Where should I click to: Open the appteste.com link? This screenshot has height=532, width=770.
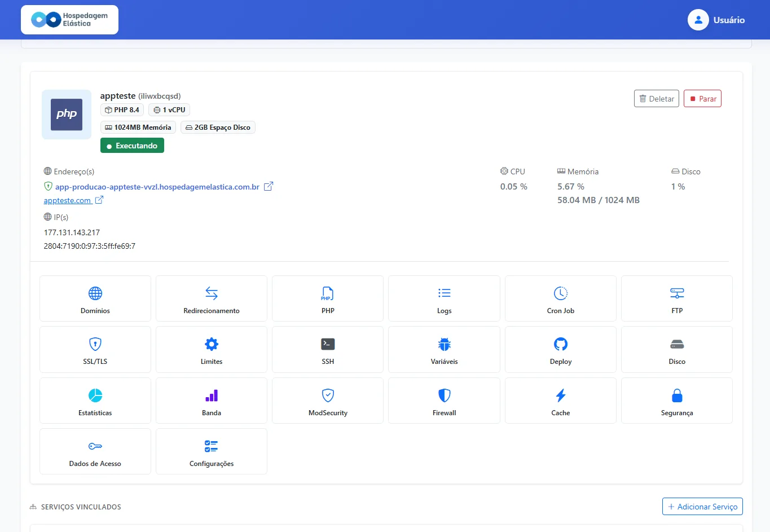[67, 200]
